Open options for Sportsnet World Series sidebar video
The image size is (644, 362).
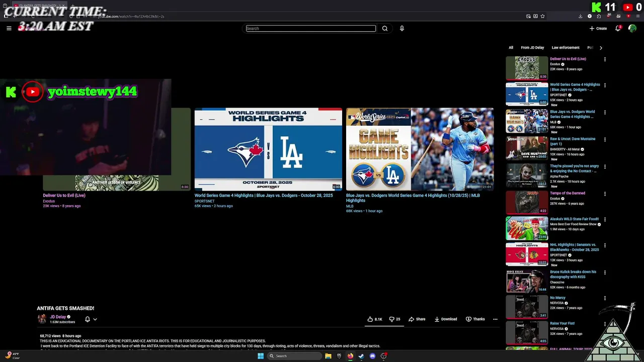click(x=605, y=85)
